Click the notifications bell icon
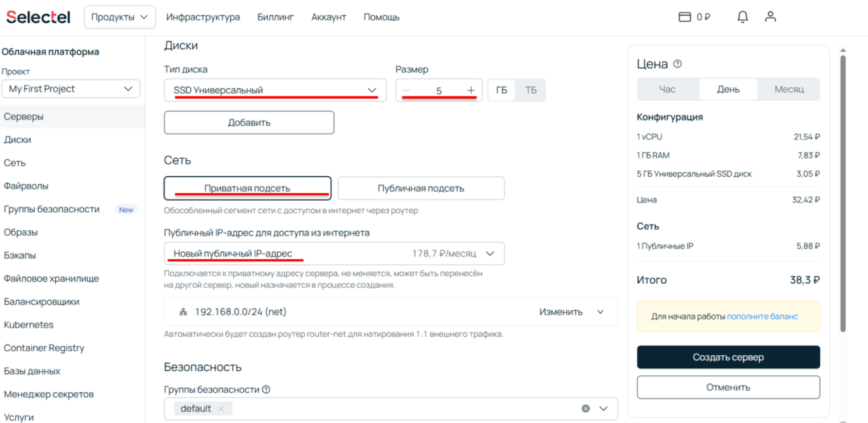The height and width of the screenshot is (423, 868). coord(742,17)
